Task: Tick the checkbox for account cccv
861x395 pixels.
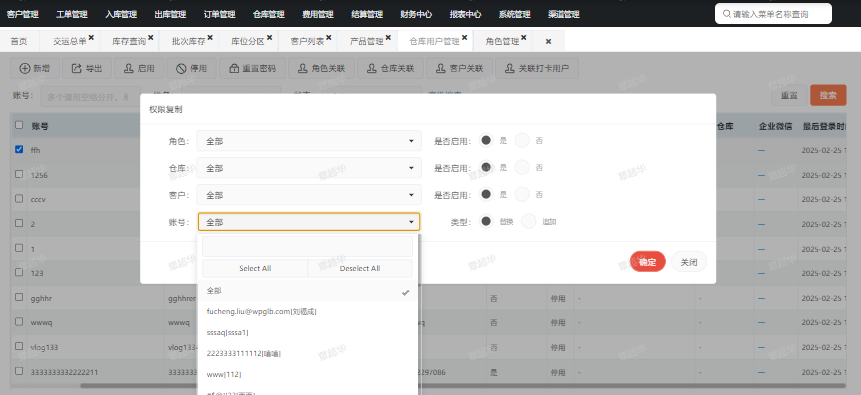Action: (19, 199)
